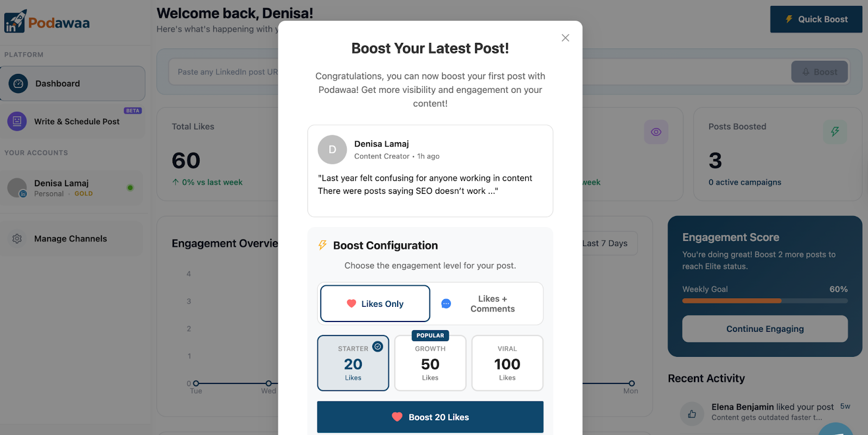Select the Likes Only engagement mode
This screenshot has width=868, height=435.
374,304
